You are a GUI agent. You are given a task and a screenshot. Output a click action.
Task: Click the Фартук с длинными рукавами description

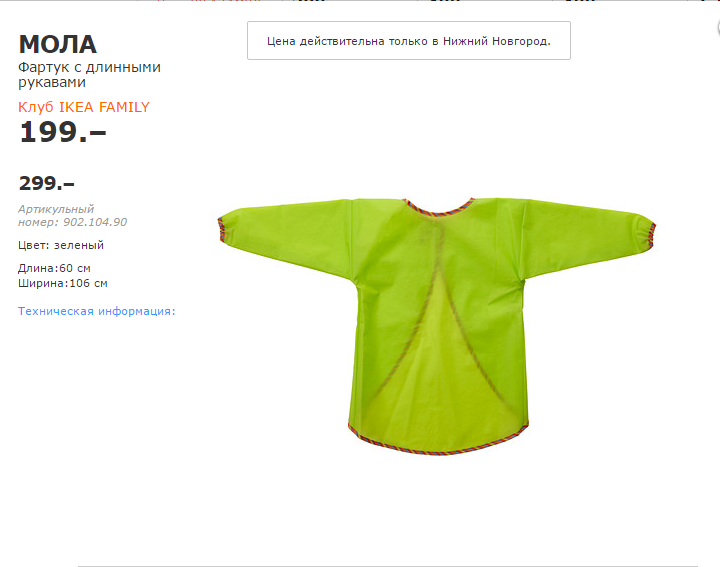pos(89,74)
